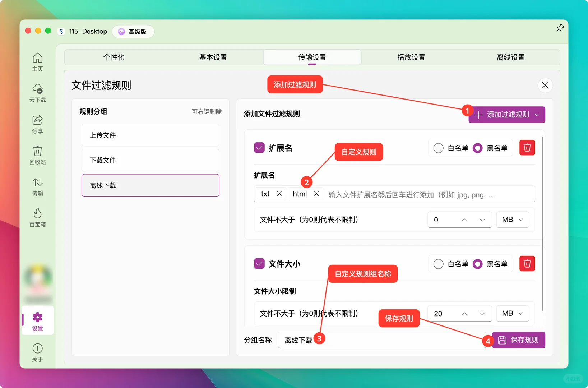Uncheck the 文件大小 rule checkbox
588x388 pixels.
[259, 263]
